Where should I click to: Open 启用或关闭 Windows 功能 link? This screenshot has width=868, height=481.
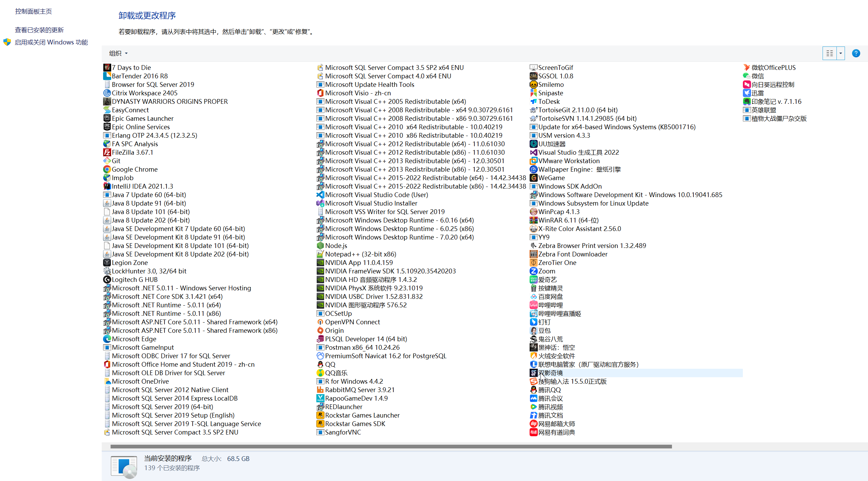pos(51,42)
